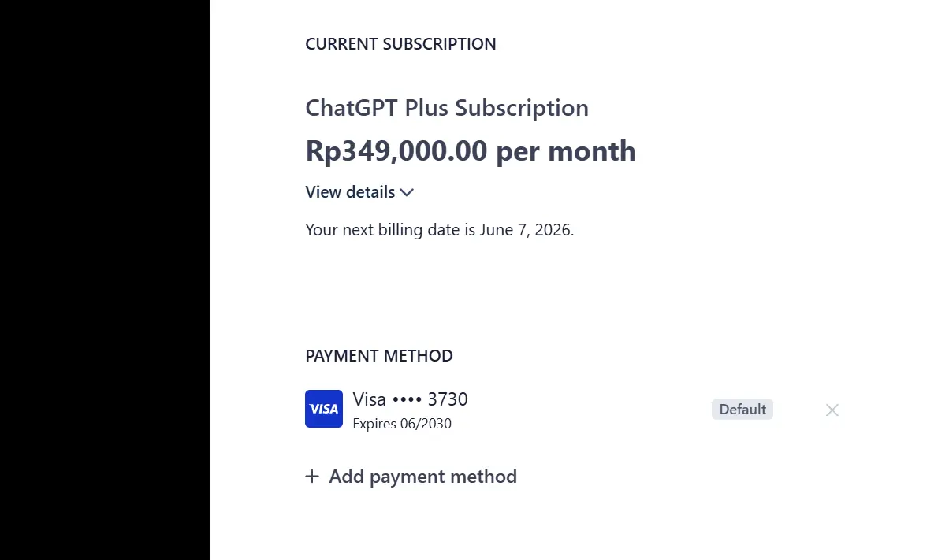The width and height of the screenshot is (949, 560).
Task: Click the CURRENT SUBSCRIPTION heading
Action: click(x=400, y=44)
